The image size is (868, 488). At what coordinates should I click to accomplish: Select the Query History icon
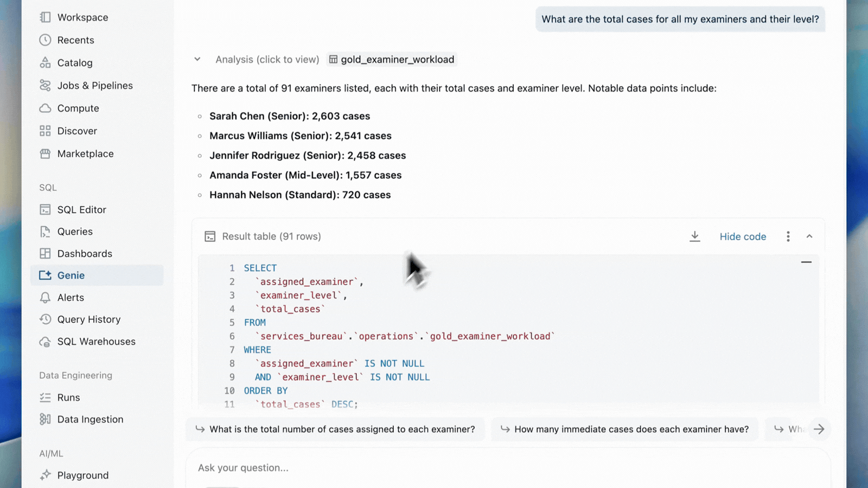(46, 319)
